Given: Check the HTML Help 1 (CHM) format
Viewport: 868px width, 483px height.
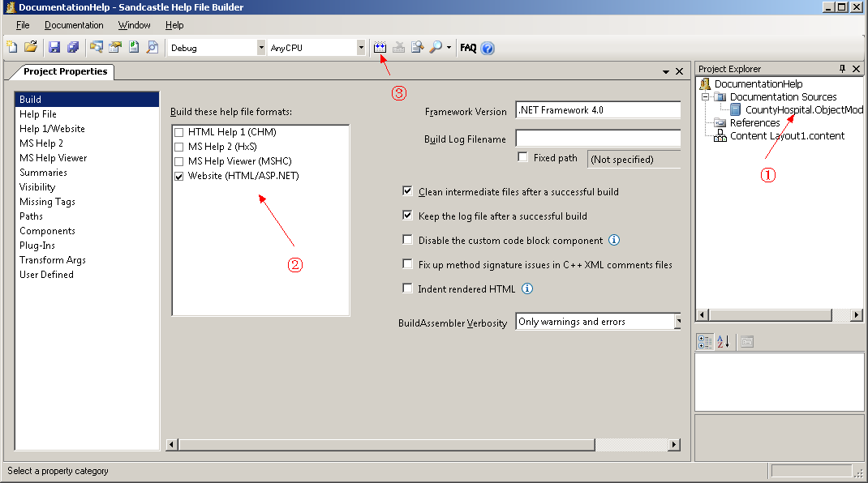Looking at the screenshot, I should pos(178,132).
